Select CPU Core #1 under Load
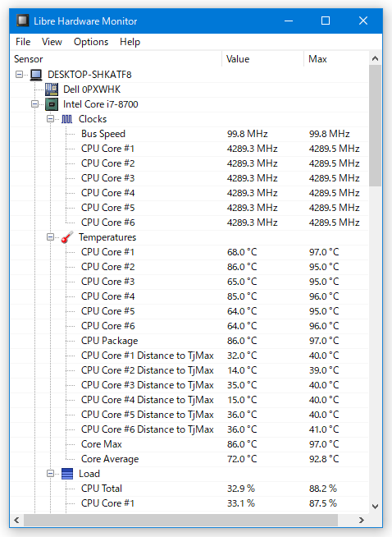The width and height of the screenshot is (392, 537). [189, 503]
